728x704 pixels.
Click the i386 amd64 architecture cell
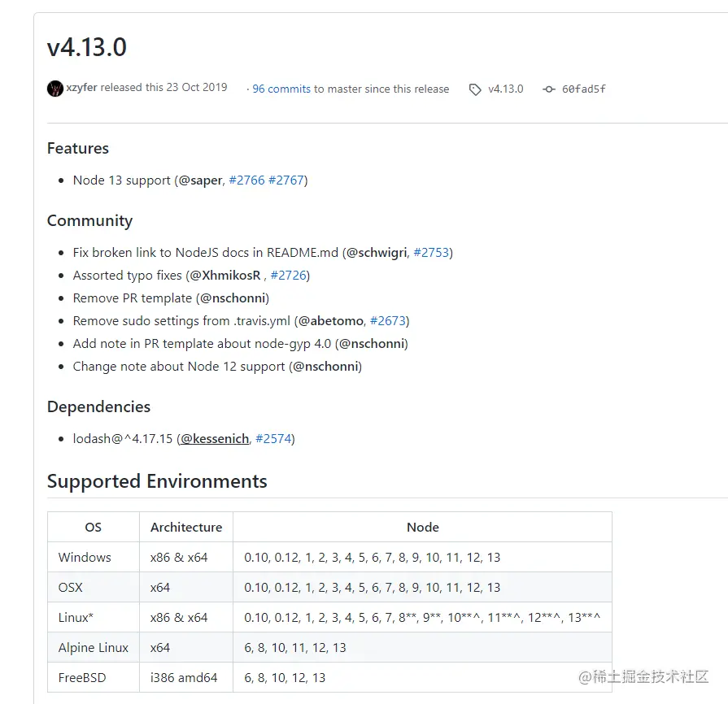[x=186, y=677]
